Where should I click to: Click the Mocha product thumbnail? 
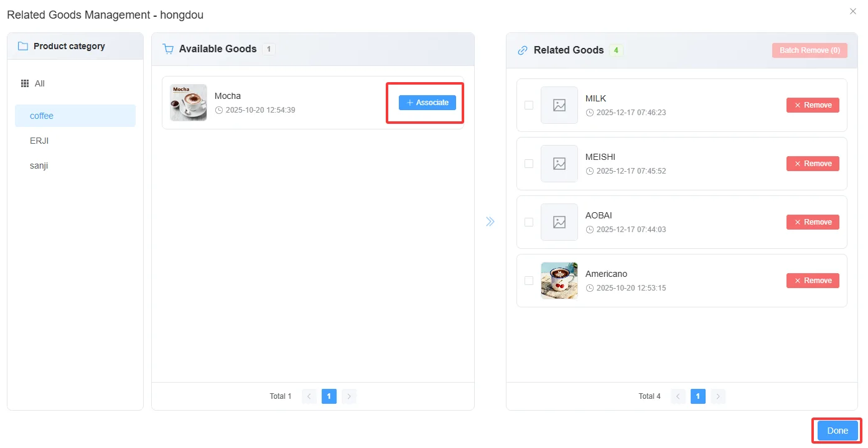[189, 103]
